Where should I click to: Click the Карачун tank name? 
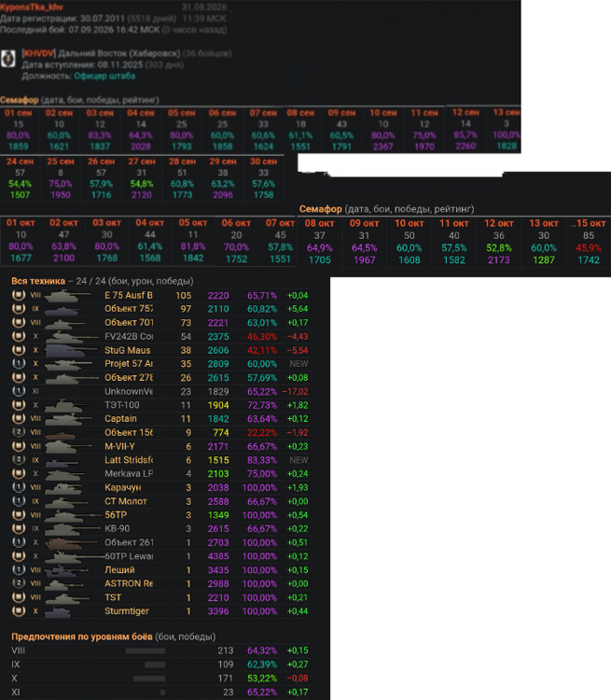tap(123, 487)
